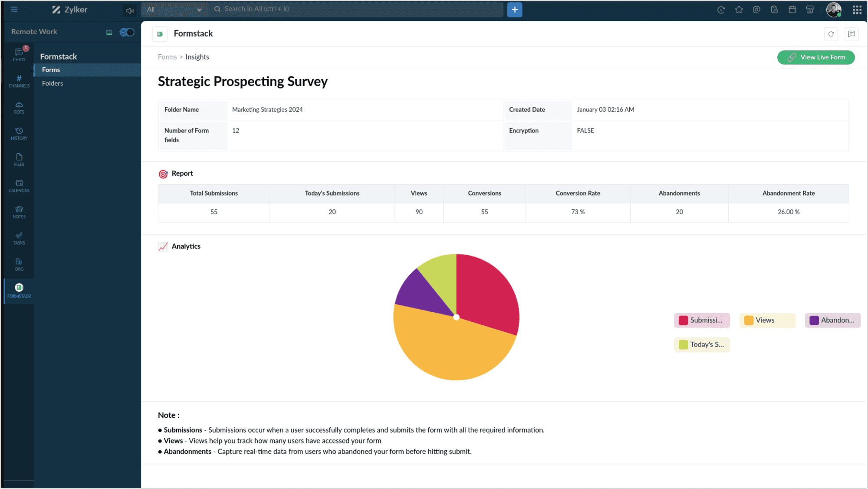The height and width of the screenshot is (489, 868).
Task: Open the apps grid launcher icon
Action: [x=857, y=10]
